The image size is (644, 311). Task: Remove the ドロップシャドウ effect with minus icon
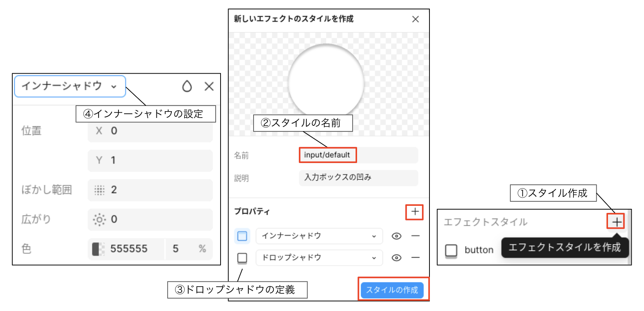click(415, 258)
